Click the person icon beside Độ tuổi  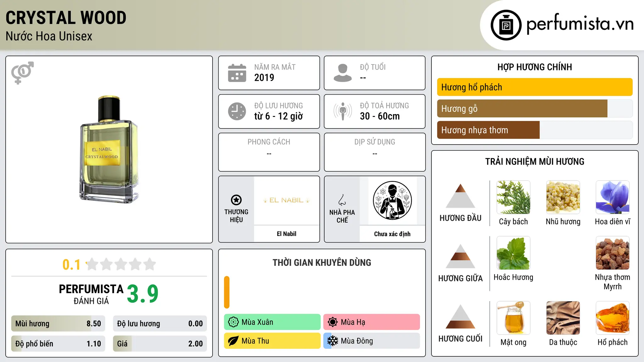[x=342, y=73]
